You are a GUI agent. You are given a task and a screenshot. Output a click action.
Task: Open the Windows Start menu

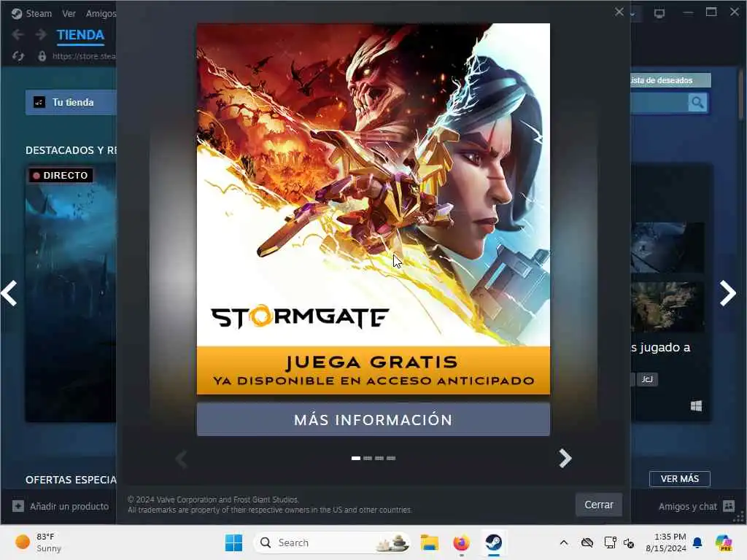tap(234, 542)
